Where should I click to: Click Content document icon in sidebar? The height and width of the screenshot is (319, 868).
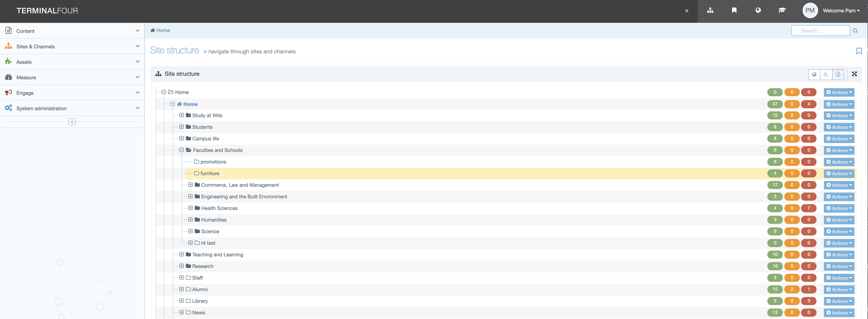click(9, 31)
